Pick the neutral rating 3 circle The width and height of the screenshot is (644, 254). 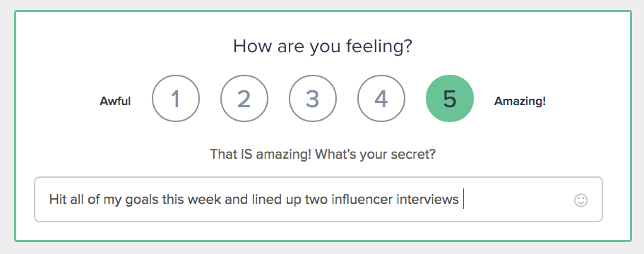(x=313, y=99)
